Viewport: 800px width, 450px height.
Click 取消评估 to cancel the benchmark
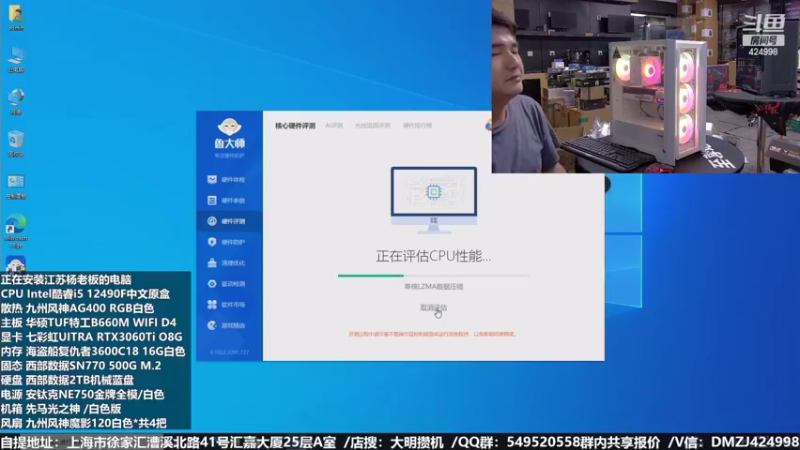click(x=433, y=308)
